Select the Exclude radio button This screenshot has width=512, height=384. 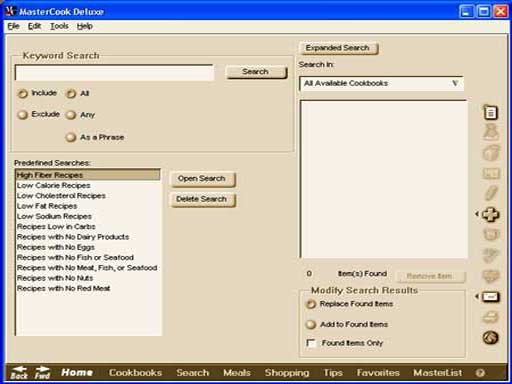22,115
